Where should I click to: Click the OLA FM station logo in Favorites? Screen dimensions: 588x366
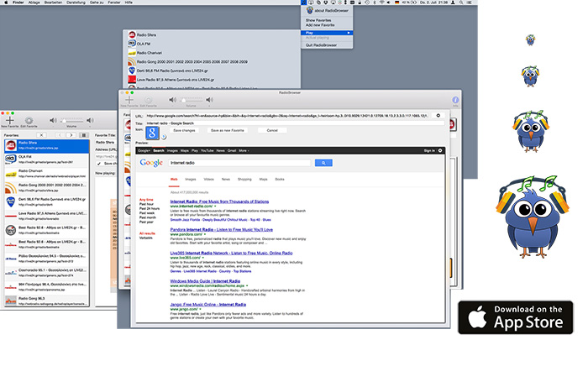(10, 159)
